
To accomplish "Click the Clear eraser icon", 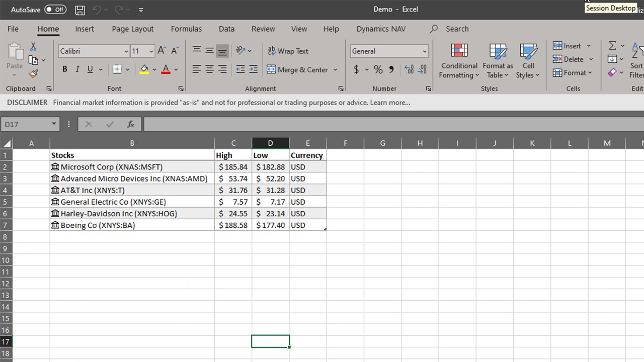I will tap(612, 73).
